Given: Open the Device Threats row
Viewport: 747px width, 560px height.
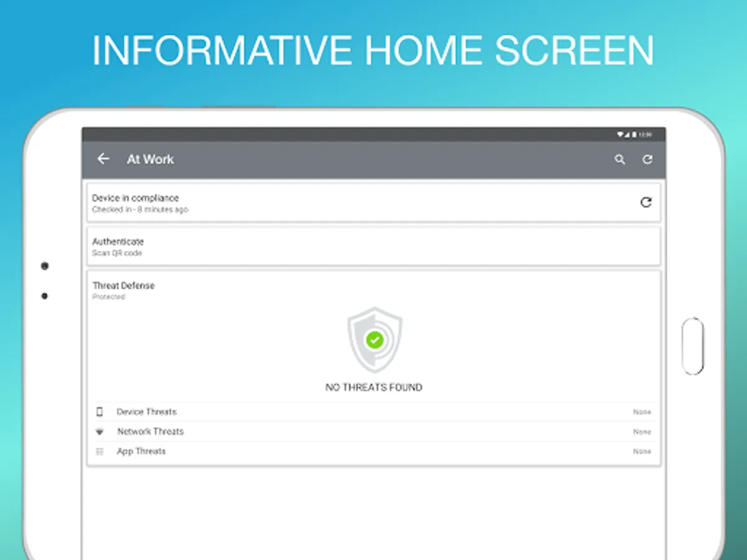Looking at the screenshot, I should (x=374, y=412).
